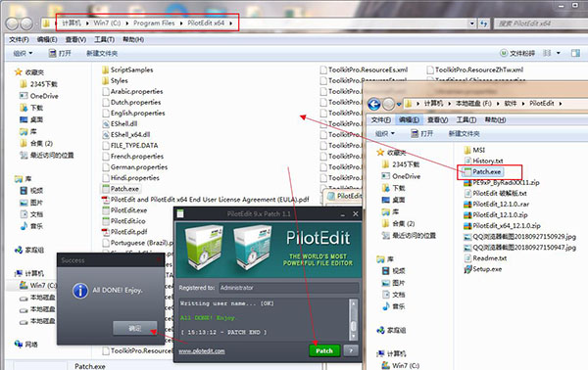Click 新建文件夹 in back Explorer toolbar
This screenshot has height=370, width=588.
102,53
